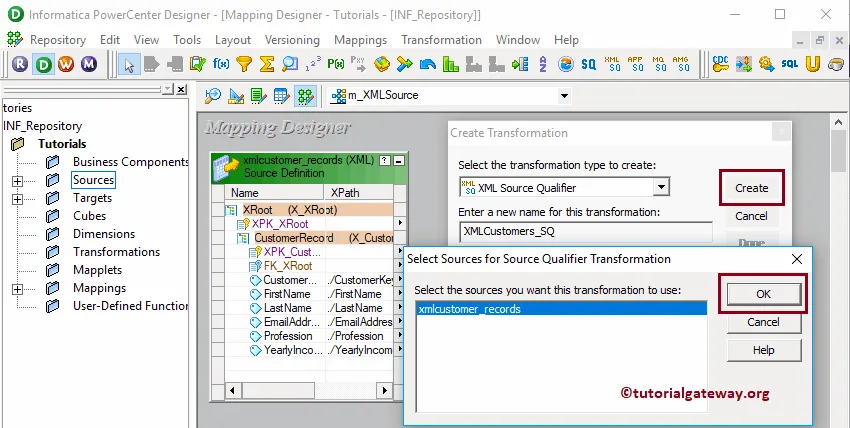Click the transformation name input field
The image size is (850, 428).
pos(585,231)
